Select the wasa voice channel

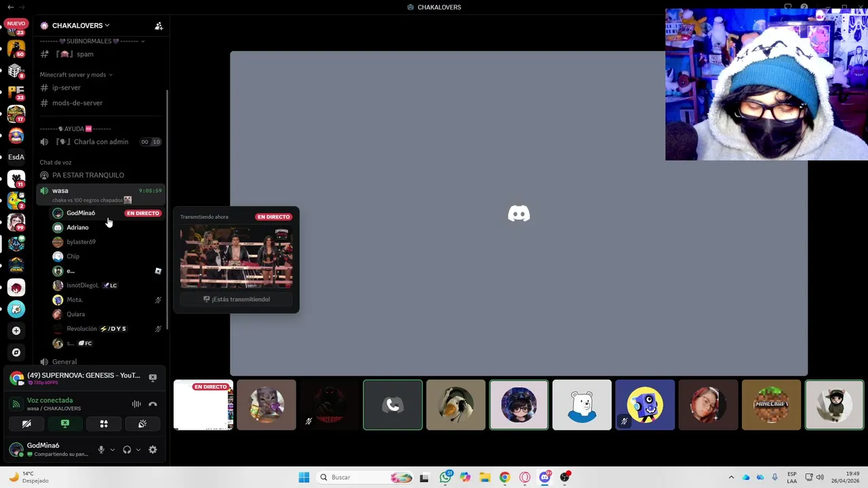point(100,195)
